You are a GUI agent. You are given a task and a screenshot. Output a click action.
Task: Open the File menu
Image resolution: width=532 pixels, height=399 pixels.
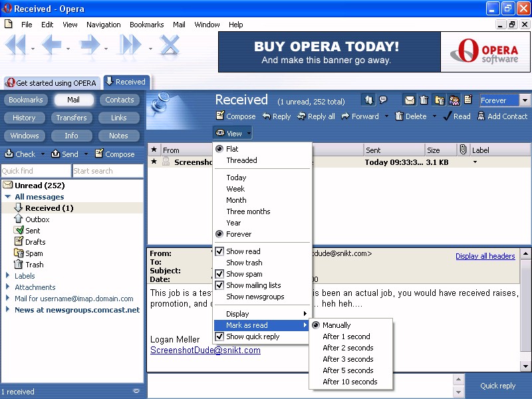27,25
